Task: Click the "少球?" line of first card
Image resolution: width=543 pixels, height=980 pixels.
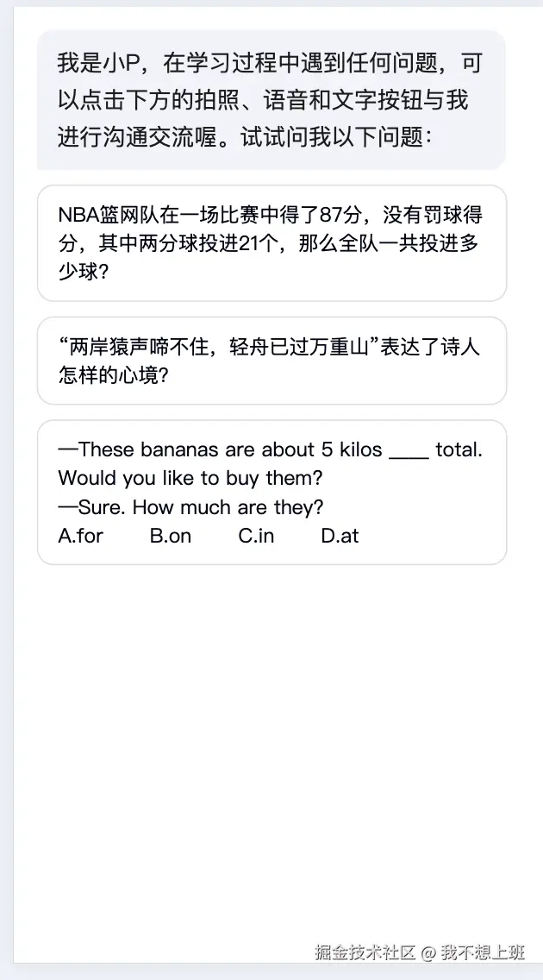Action: point(84,272)
